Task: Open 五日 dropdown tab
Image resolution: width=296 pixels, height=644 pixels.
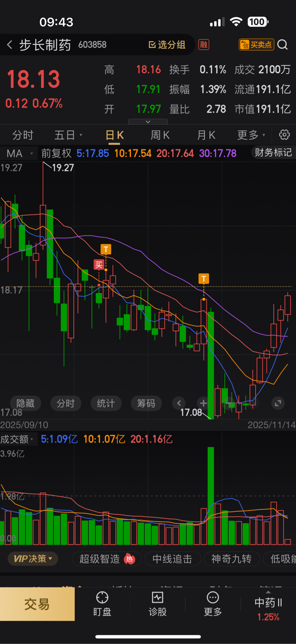Action: click(68, 135)
